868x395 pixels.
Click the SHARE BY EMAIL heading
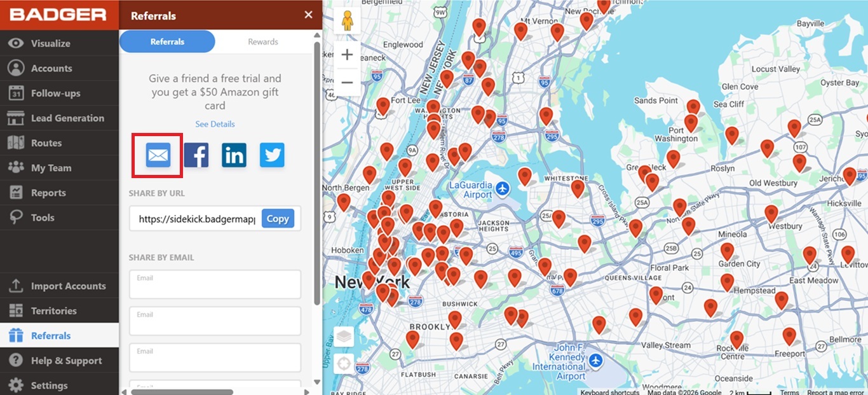point(161,258)
